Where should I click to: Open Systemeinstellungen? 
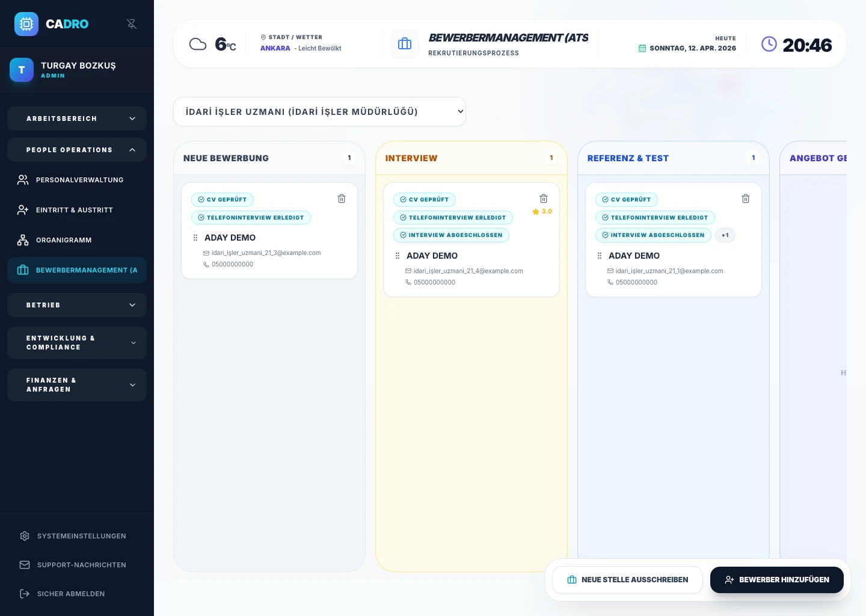pyautogui.click(x=77, y=536)
